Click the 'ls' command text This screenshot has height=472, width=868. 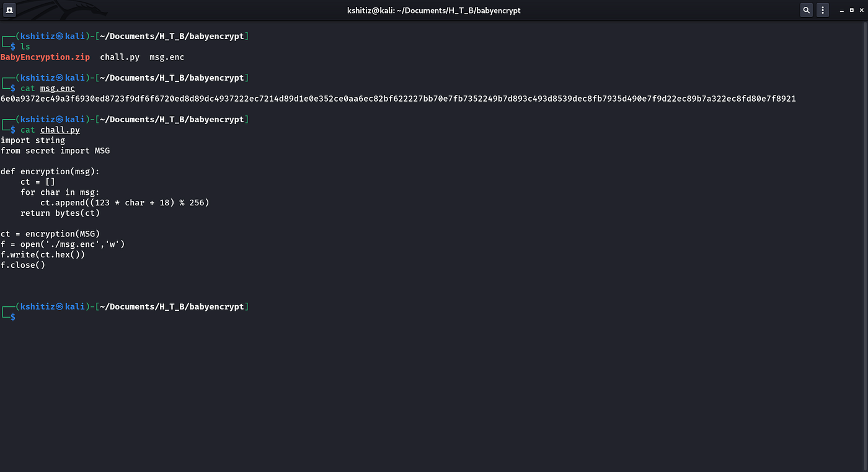[x=25, y=47]
